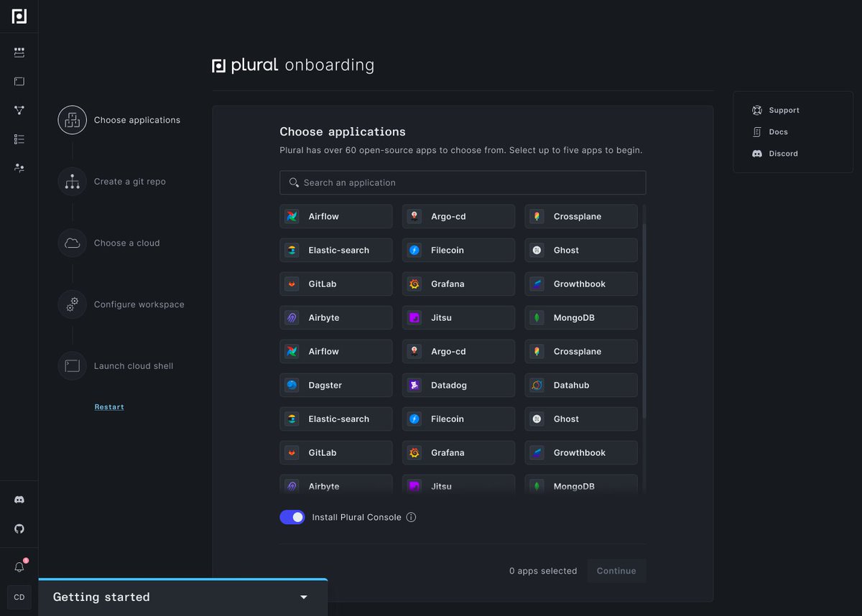Click the Dagster label text

325,386
